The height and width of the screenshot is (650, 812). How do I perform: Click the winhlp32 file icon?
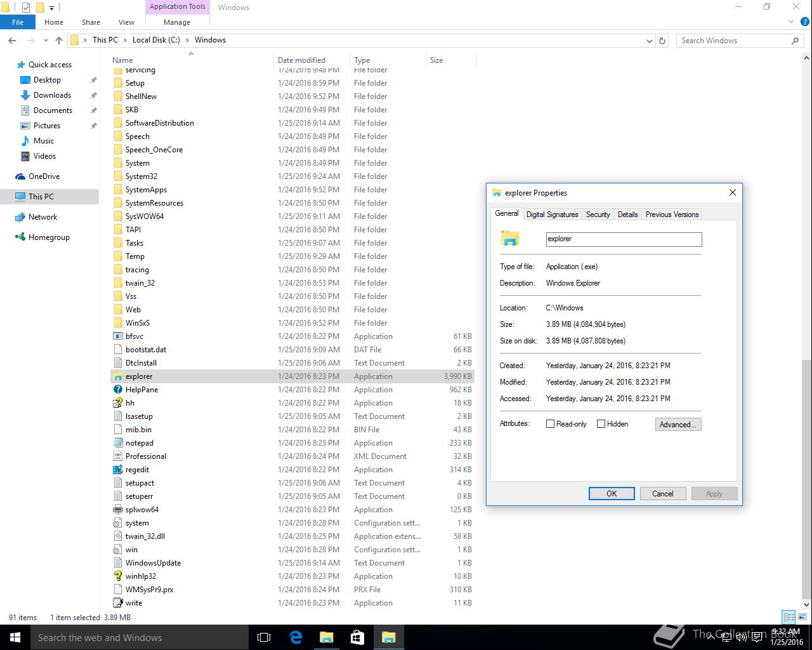click(117, 576)
